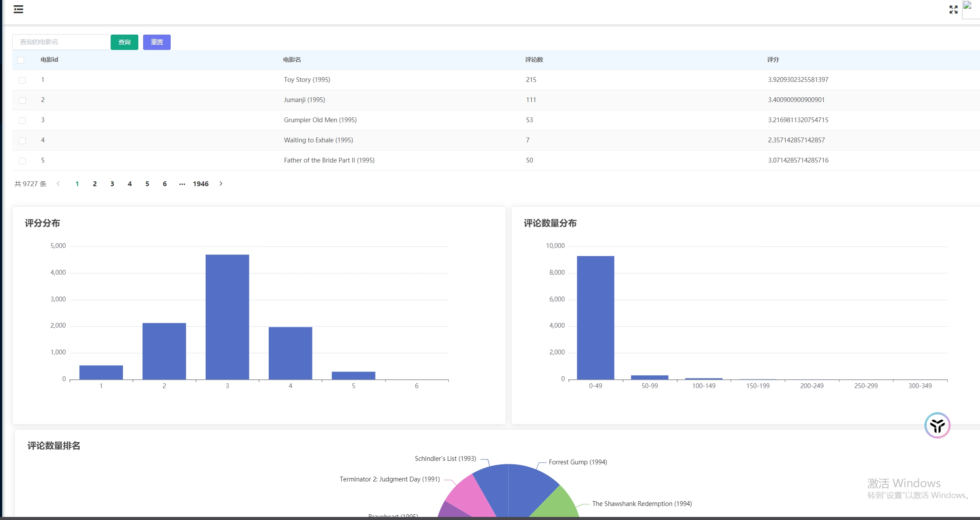Click rating bar 1 in 评分分布 chart

click(101, 372)
